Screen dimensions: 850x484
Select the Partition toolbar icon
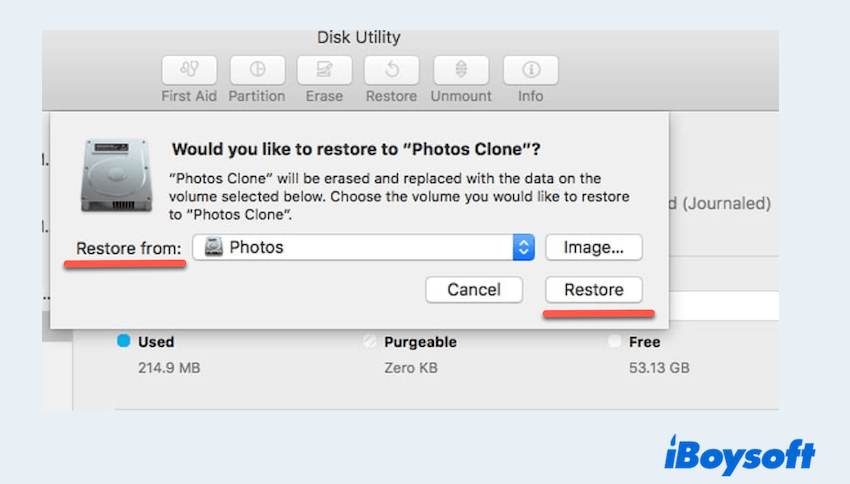pyautogui.click(x=257, y=70)
